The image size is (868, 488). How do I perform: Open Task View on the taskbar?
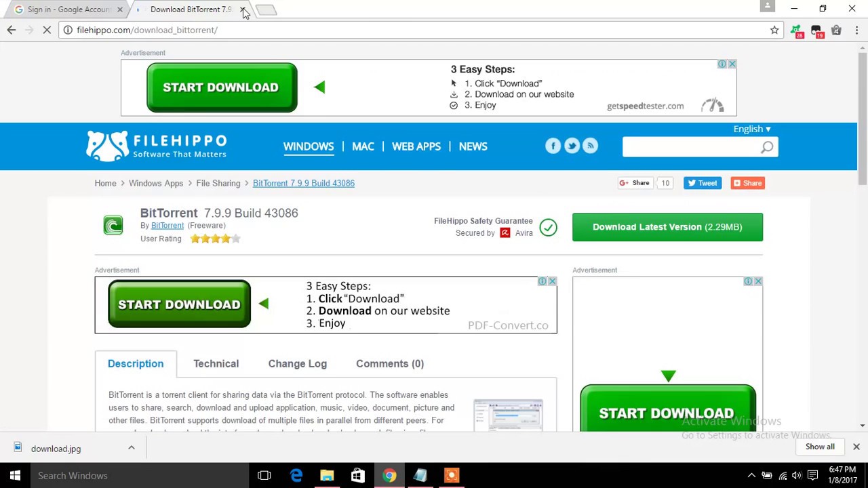click(264, 475)
